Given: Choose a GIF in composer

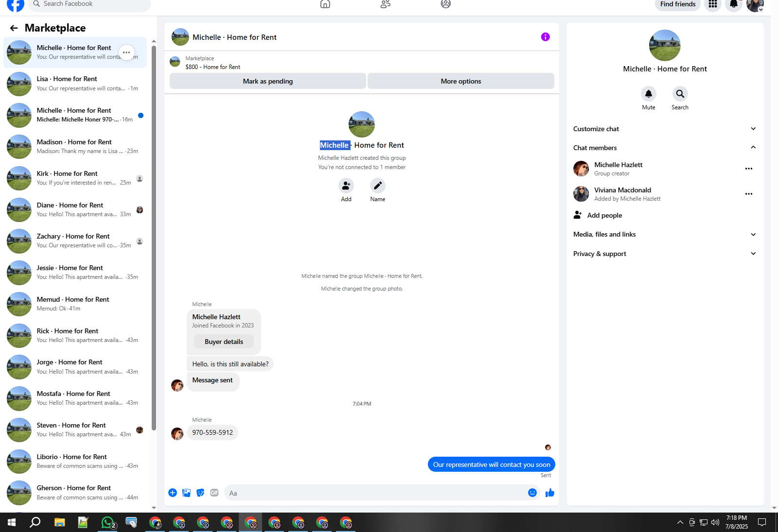Looking at the screenshot, I should [214, 493].
